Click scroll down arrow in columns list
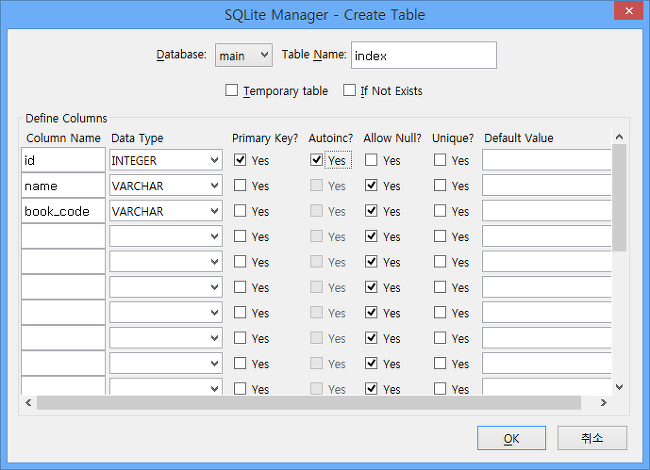This screenshot has height=470, width=650. [619, 387]
